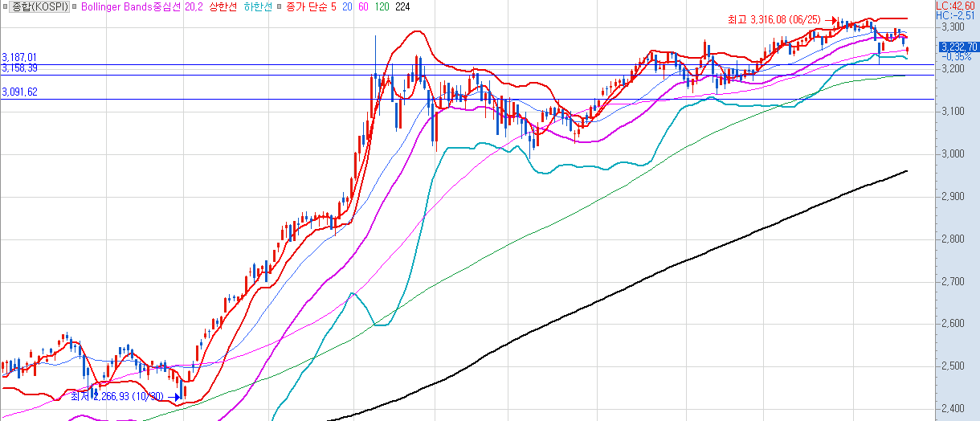Pick the red 5-day moving average legend

pos(333,6)
